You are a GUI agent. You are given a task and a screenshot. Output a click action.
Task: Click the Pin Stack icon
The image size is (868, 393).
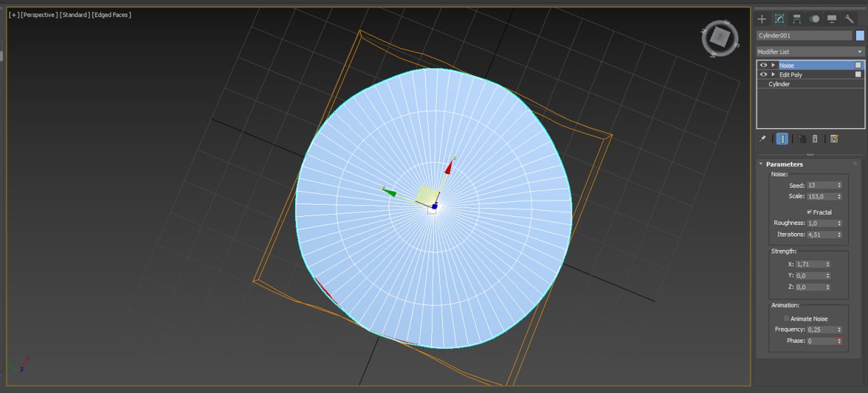pyautogui.click(x=763, y=138)
